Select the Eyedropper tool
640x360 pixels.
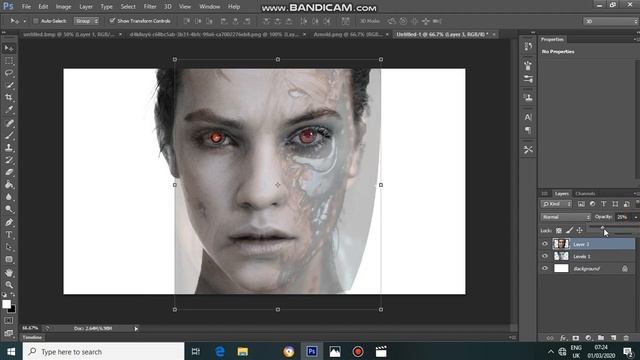9,110
